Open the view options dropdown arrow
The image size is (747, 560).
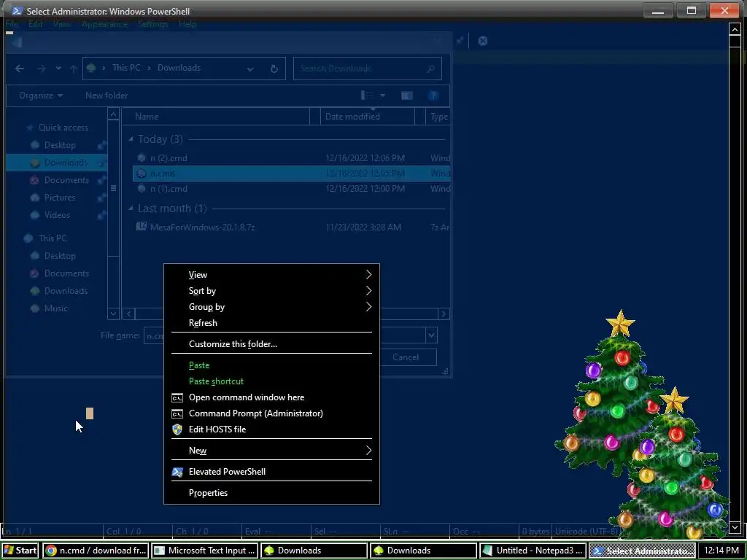pos(382,96)
